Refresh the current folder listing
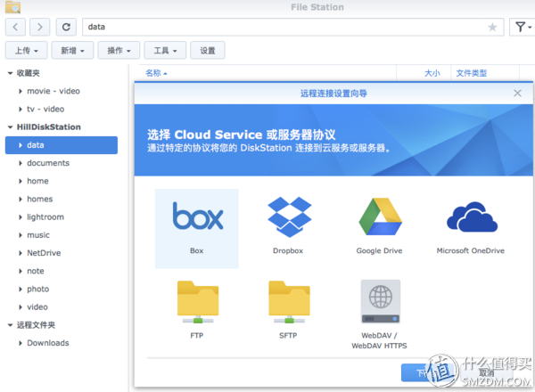This screenshot has width=535, height=392. 66,27
